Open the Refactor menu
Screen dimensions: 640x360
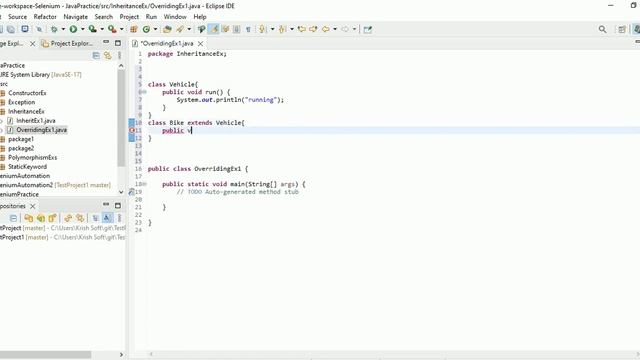pyautogui.click(x=45, y=17)
